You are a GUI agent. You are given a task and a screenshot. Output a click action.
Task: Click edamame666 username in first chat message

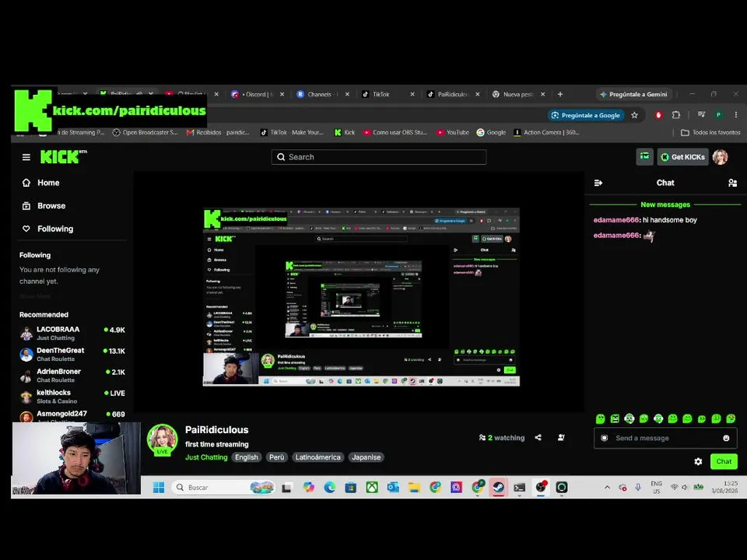pyautogui.click(x=616, y=220)
